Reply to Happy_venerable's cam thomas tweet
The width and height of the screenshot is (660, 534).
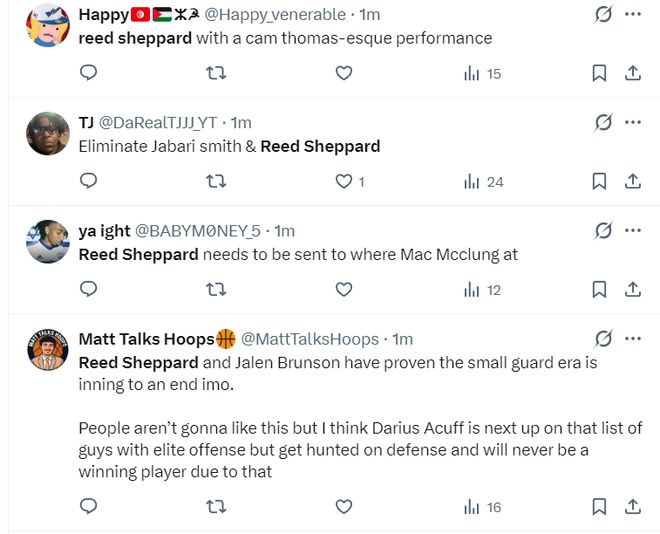pos(88,73)
